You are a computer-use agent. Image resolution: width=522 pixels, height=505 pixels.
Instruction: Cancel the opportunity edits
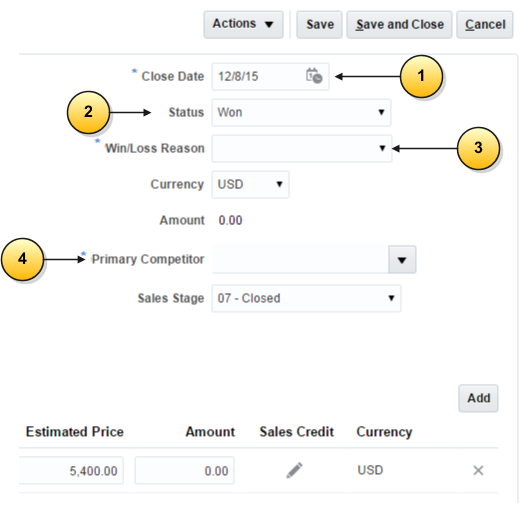click(485, 24)
